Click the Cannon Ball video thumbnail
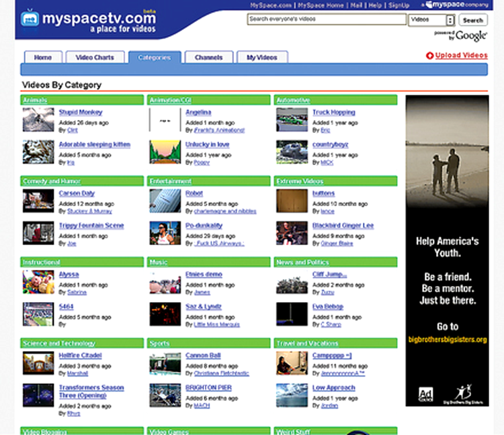This screenshot has height=435, width=504. [165, 363]
